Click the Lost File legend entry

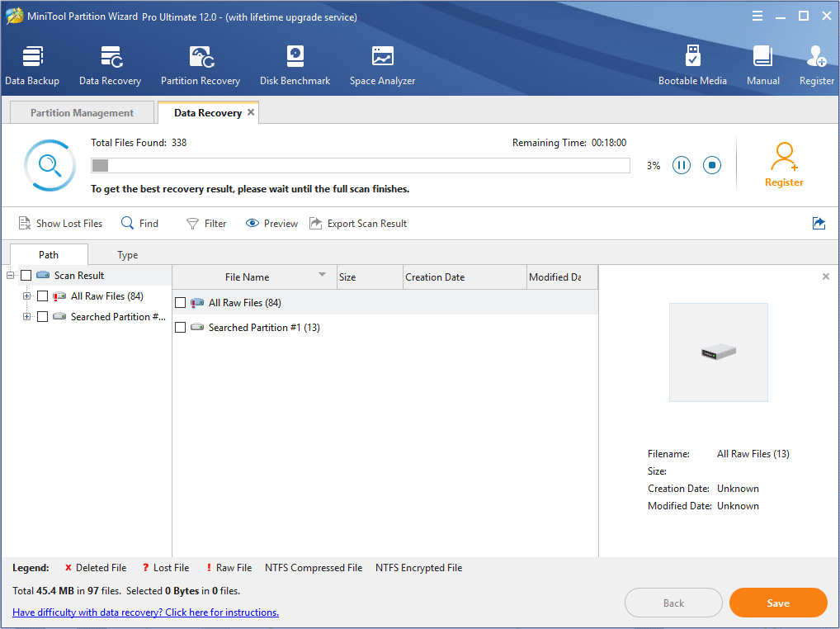click(166, 568)
